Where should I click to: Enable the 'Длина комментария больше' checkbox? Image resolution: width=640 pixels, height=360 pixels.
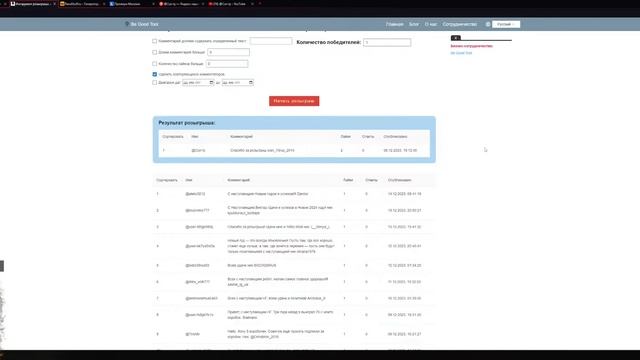click(154, 52)
